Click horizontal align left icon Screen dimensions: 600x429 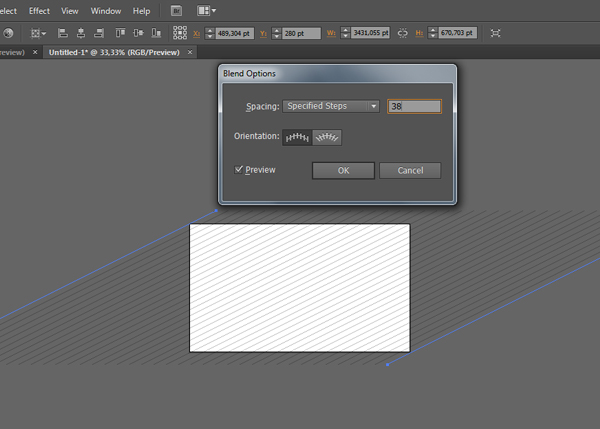point(62,33)
